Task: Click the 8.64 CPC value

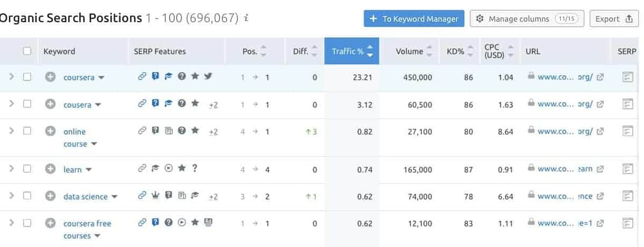Action: 506,132
